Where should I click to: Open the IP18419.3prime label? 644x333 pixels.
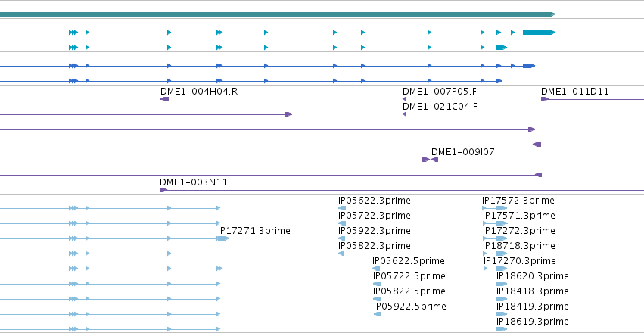click(x=532, y=307)
